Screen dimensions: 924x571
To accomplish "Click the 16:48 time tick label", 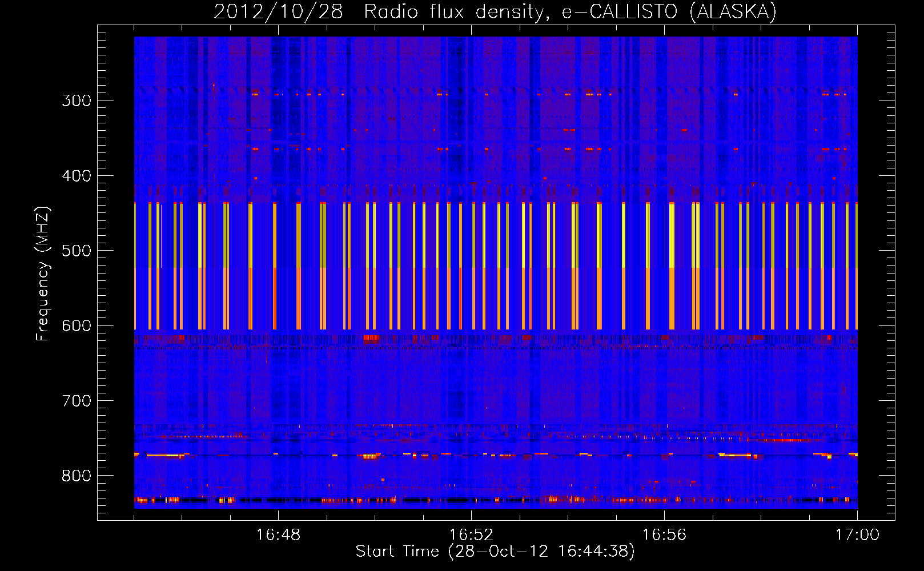I will tap(278, 535).
